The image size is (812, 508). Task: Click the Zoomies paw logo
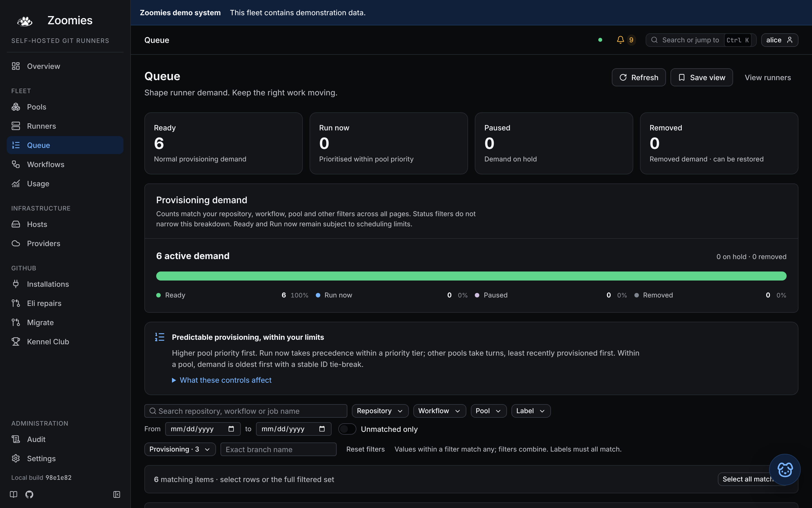(x=25, y=21)
